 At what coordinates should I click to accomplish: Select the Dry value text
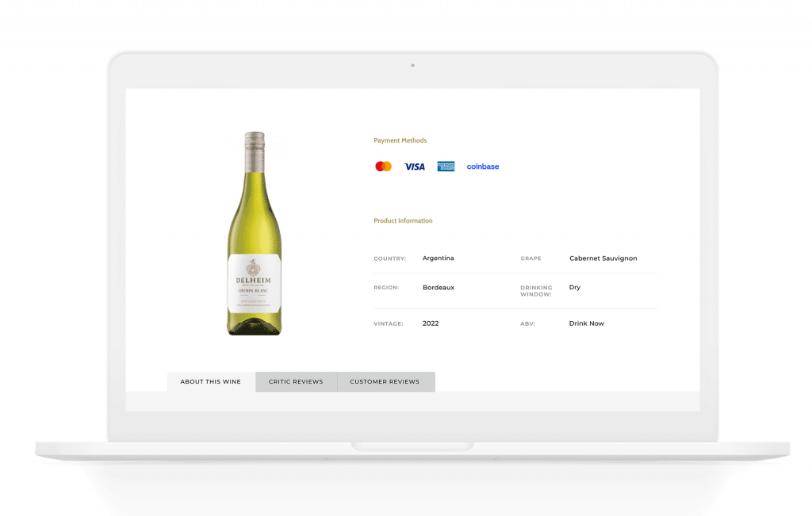pos(575,287)
